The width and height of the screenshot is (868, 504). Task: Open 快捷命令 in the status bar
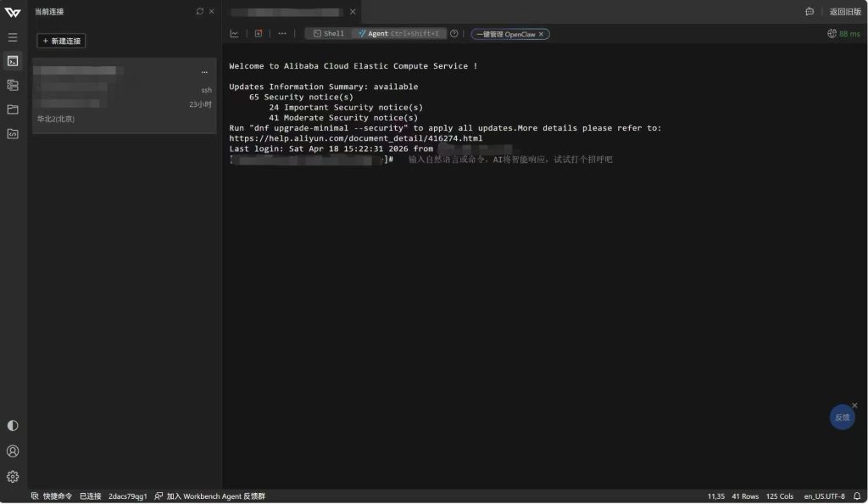tap(52, 496)
